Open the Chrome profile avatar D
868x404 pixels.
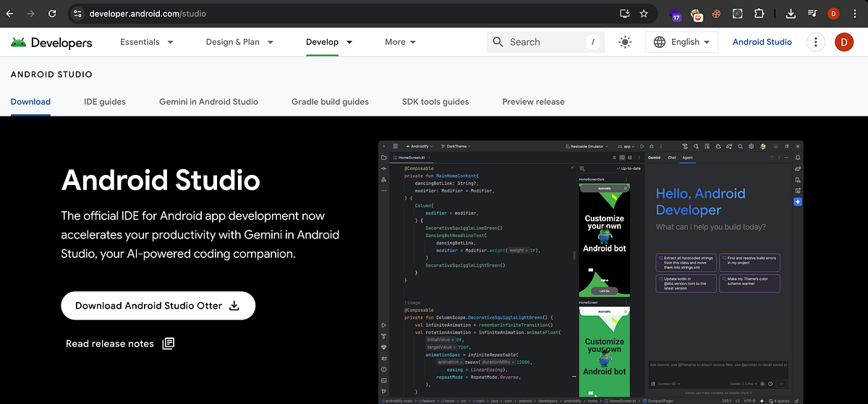click(833, 14)
